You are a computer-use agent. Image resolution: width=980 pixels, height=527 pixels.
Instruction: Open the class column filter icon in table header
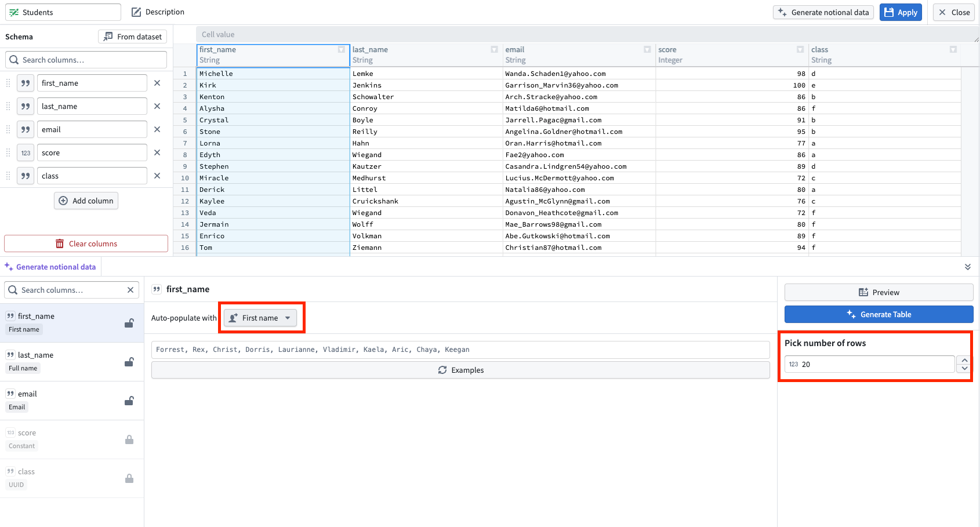point(953,49)
